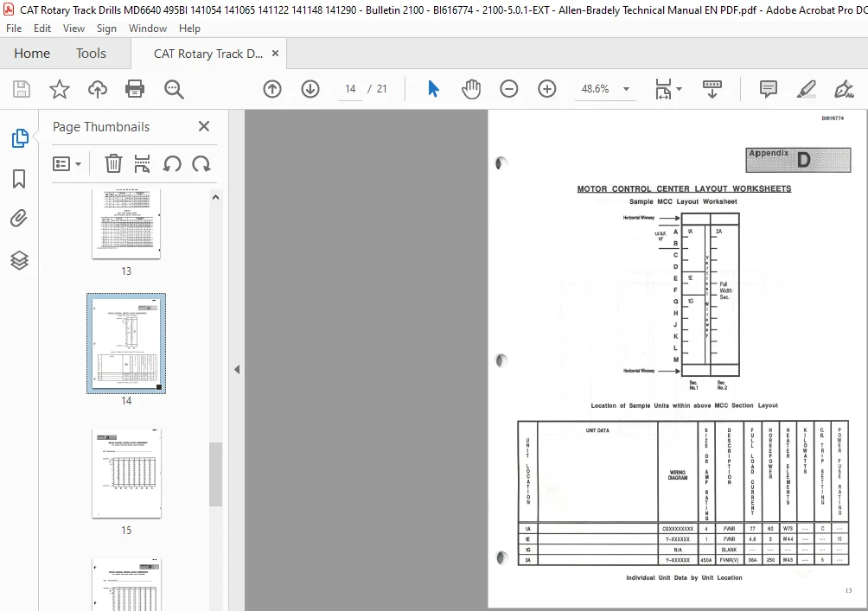Select page 15 thumbnail
This screenshot has height=611, width=868.
[x=126, y=474]
